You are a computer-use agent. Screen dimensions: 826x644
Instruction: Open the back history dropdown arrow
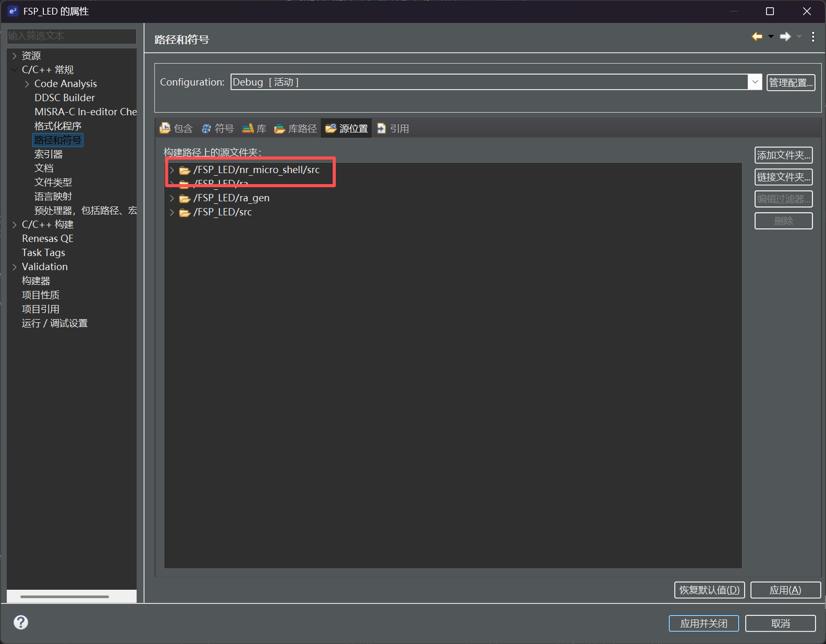(771, 37)
